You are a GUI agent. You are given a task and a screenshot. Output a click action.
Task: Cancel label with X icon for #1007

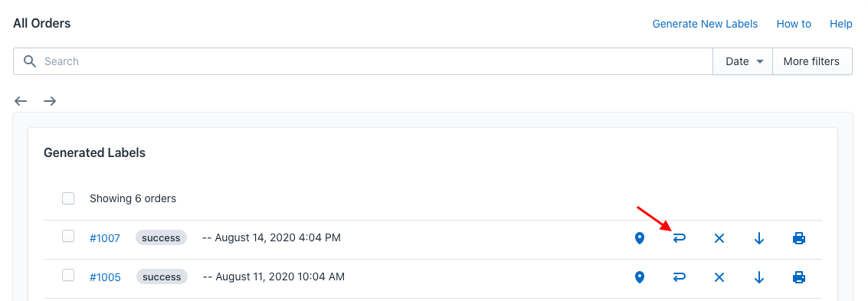pyautogui.click(x=719, y=238)
